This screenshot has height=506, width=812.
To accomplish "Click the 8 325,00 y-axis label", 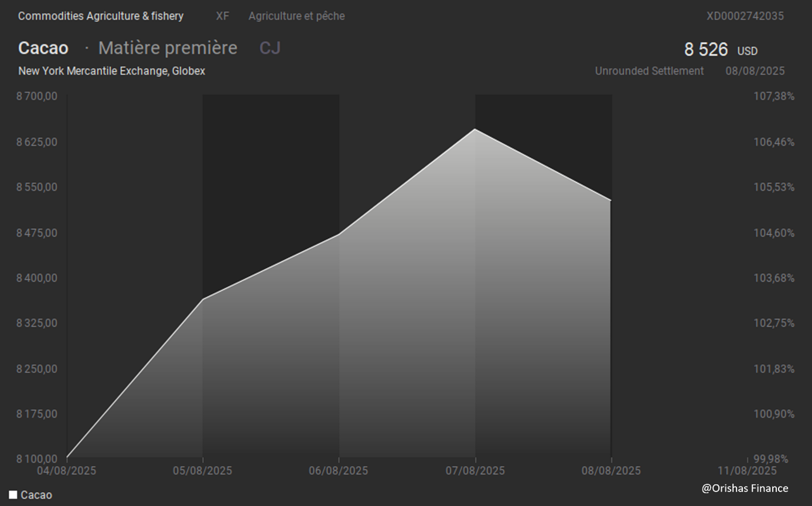I will tap(37, 323).
